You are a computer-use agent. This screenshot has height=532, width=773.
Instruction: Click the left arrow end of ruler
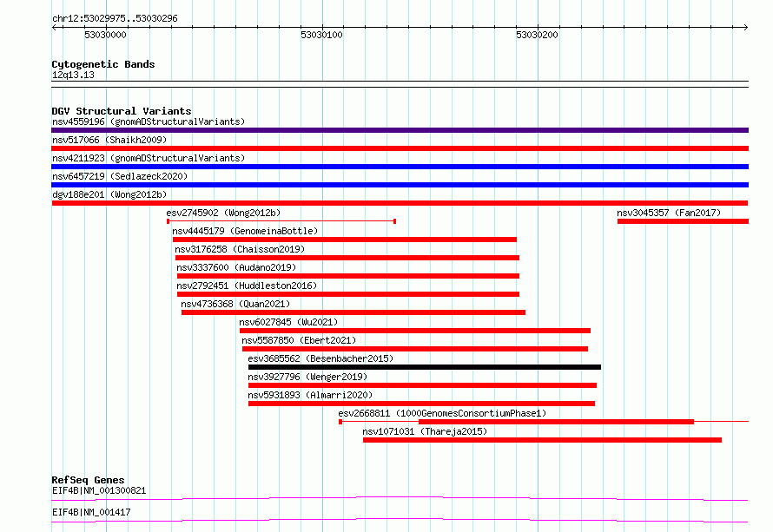pos(54,27)
